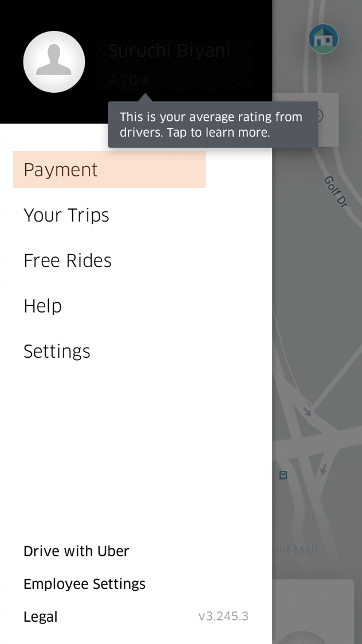Open the Payment menu item
The height and width of the screenshot is (644, 362).
(60, 169)
